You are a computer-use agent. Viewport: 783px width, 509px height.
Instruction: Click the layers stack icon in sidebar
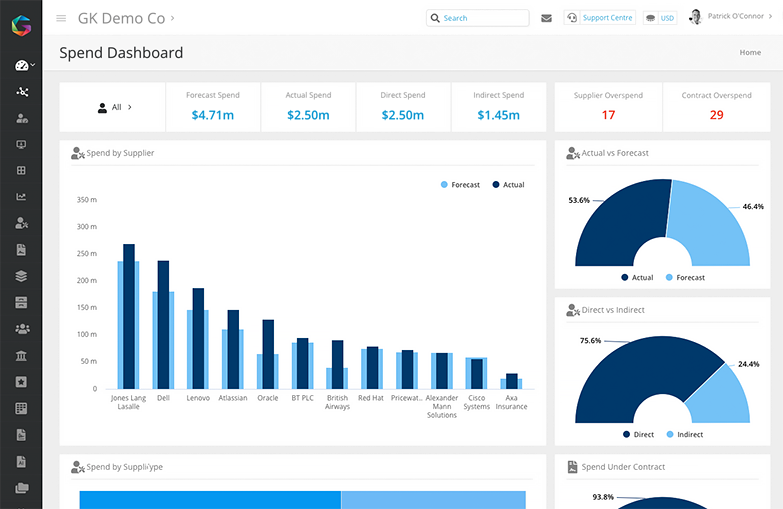tap(22, 276)
